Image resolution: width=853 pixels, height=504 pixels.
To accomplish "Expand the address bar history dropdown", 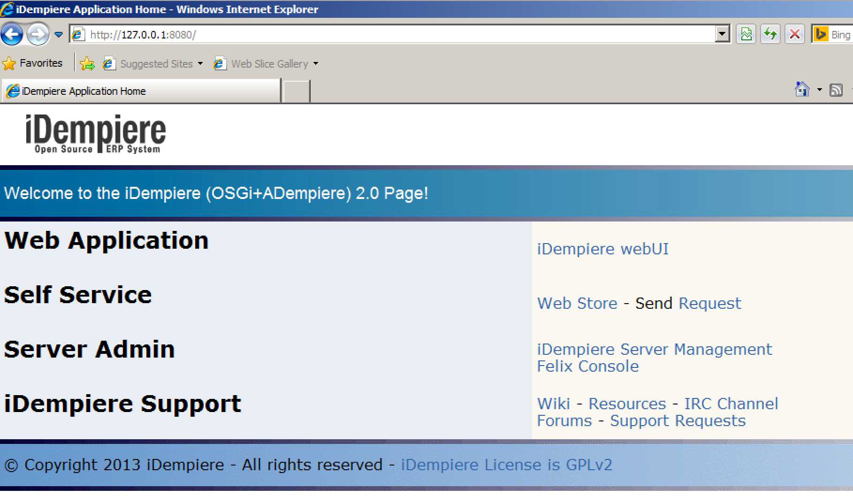I will coord(723,34).
